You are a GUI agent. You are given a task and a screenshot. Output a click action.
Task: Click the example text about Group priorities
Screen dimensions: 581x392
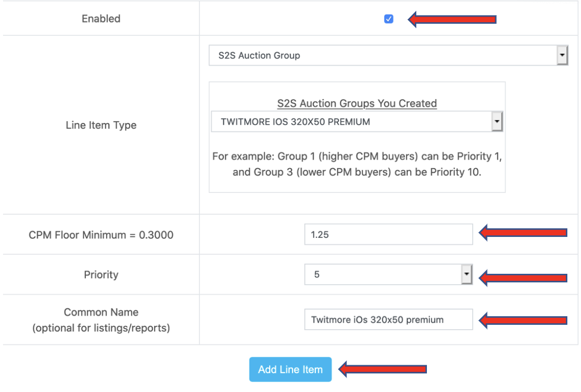coord(357,164)
